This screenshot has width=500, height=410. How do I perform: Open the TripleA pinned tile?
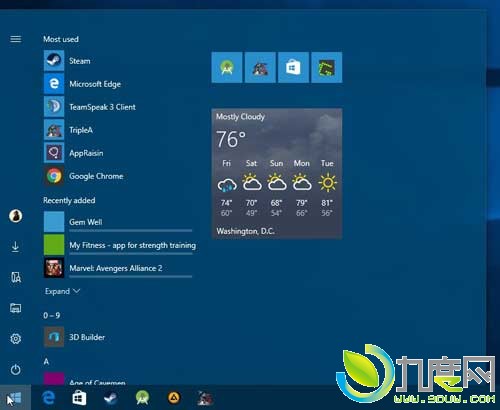(x=260, y=67)
